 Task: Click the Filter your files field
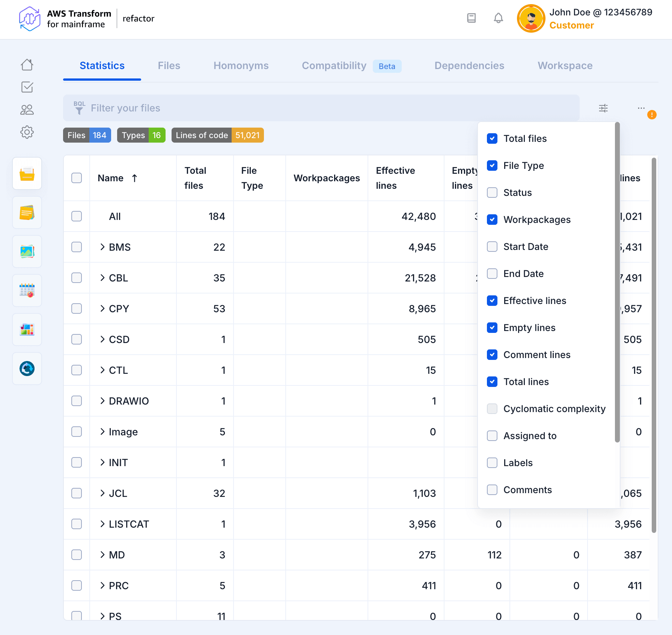pyautogui.click(x=321, y=108)
